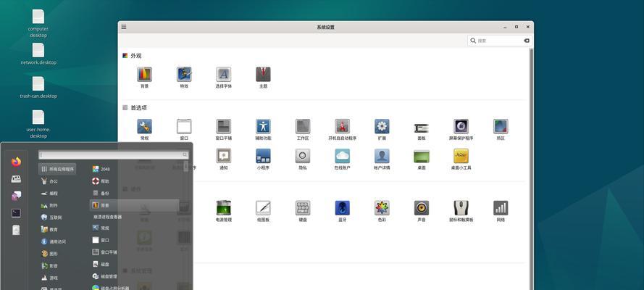This screenshot has height=290, width=644.
Task: Click the System Settings vertical scrollbar
Action: point(532,168)
